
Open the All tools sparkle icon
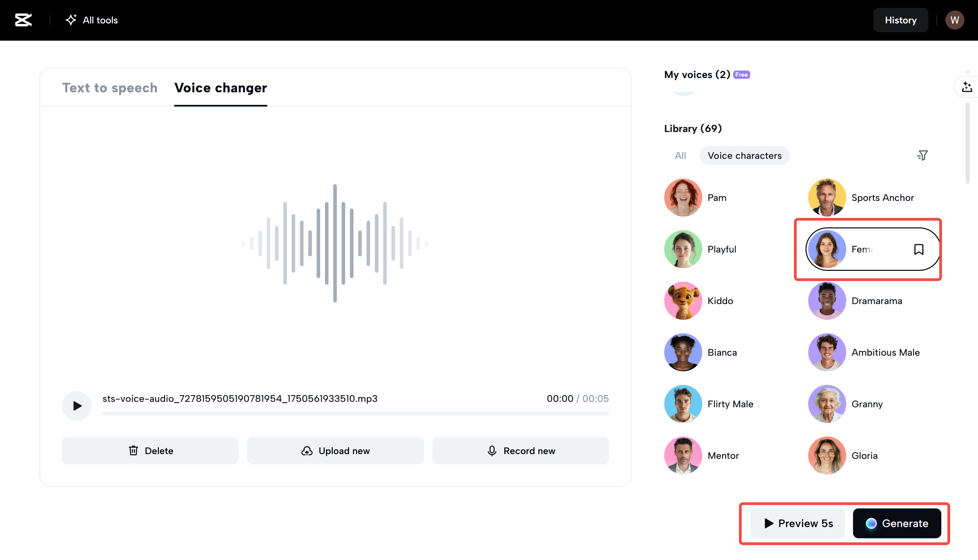(x=71, y=20)
